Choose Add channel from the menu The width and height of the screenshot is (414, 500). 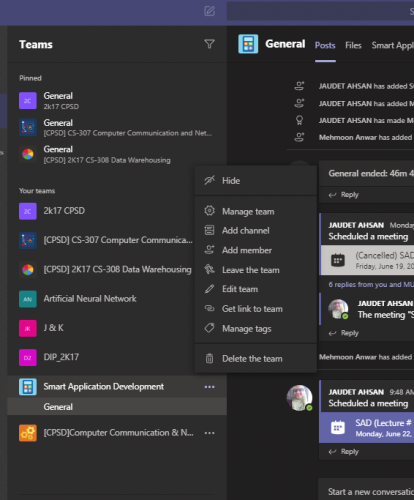pyautogui.click(x=255, y=230)
